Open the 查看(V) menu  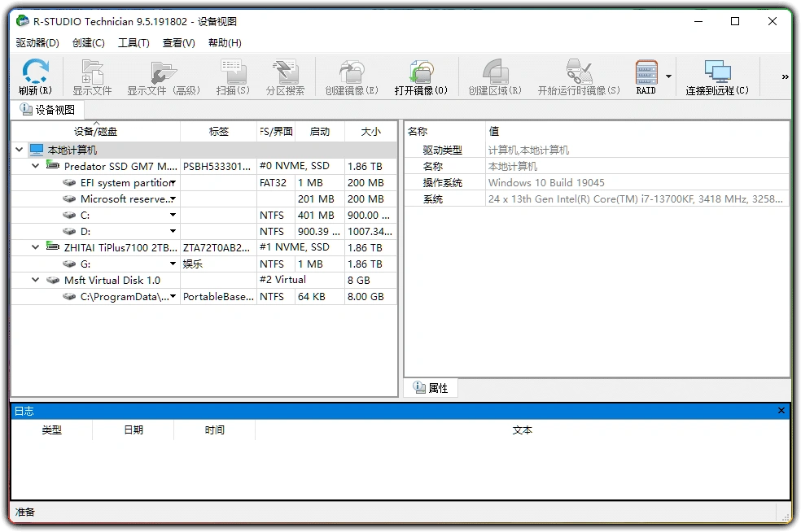[x=179, y=43]
